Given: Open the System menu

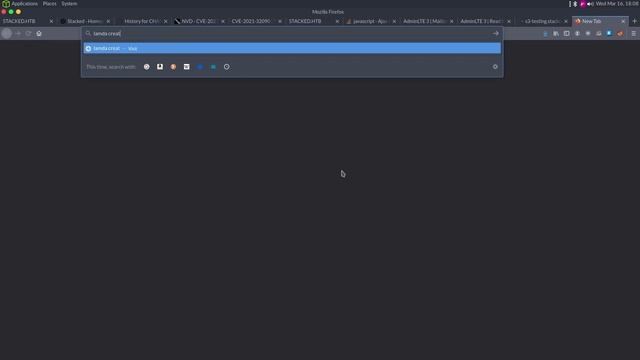Looking at the screenshot, I should click(69, 4).
